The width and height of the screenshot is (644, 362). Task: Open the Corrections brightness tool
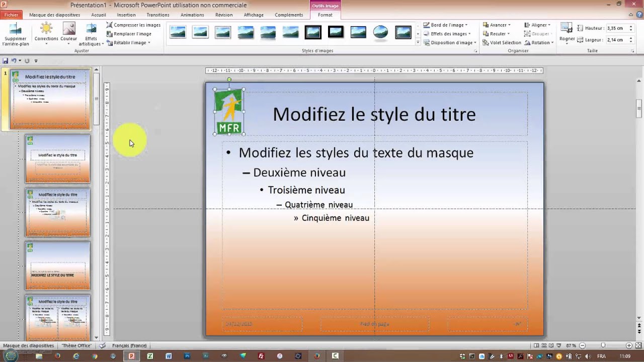[x=46, y=34]
